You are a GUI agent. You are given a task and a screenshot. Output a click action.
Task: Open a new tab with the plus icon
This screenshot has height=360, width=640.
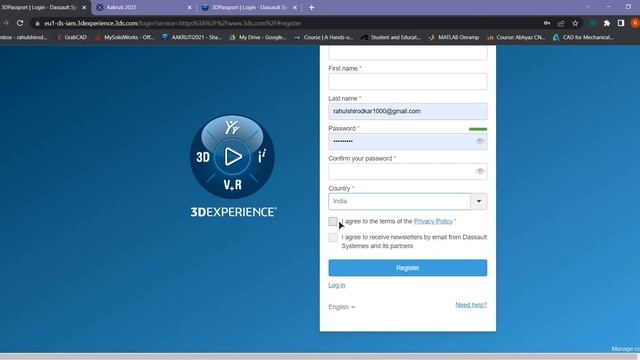click(x=311, y=7)
